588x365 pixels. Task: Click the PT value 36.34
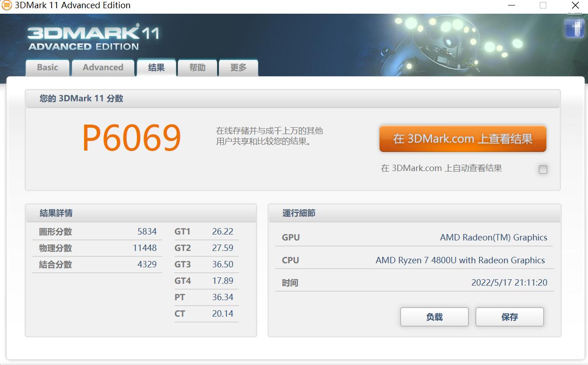pos(223,297)
